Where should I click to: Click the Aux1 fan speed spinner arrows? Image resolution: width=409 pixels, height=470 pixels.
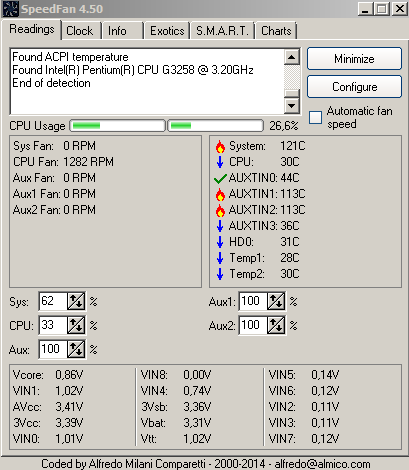[x=276, y=301]
